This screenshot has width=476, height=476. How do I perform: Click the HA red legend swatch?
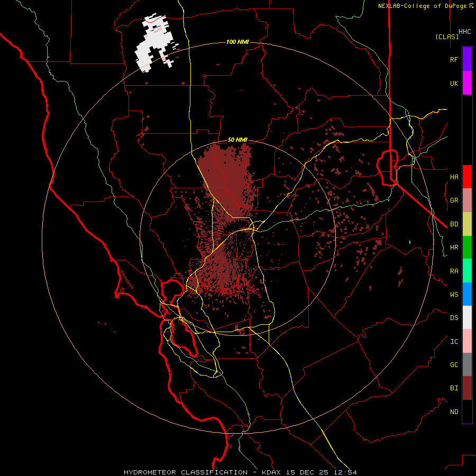point(467,177)
